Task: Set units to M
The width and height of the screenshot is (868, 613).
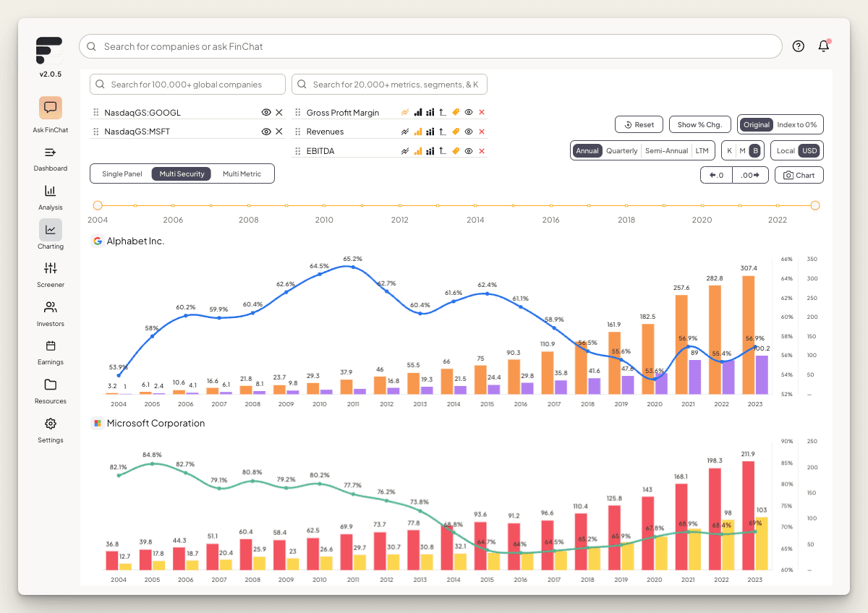Action: pos(742,150)
